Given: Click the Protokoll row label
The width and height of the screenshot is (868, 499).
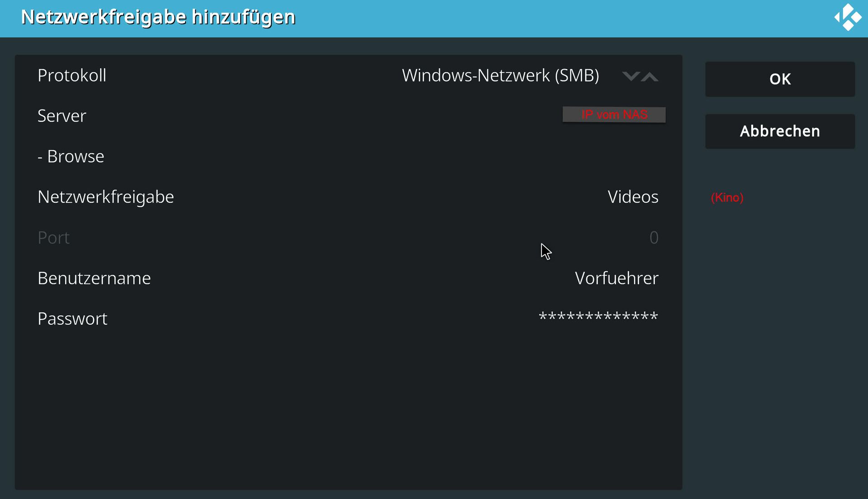Looking at the screenshot, I should coord(72,76).
